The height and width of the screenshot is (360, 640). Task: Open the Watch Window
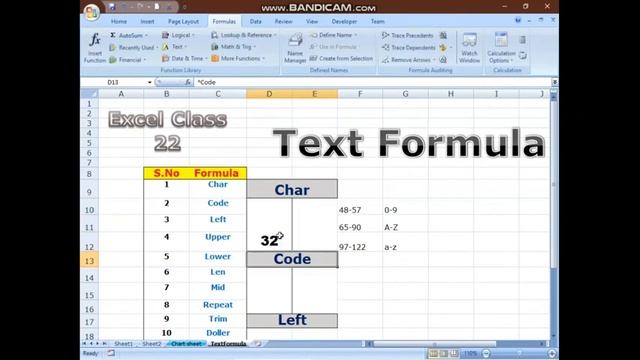click(469, 48)
